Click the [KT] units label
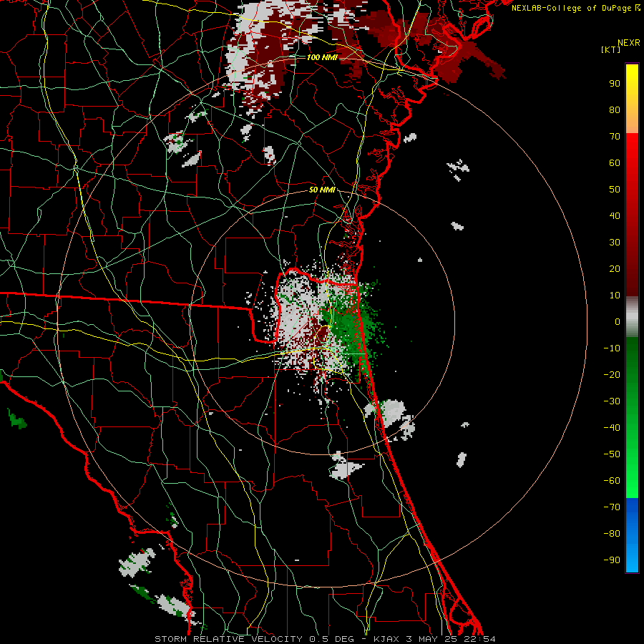The width and height of the screenshot is (644, 644). coord(611,49)
